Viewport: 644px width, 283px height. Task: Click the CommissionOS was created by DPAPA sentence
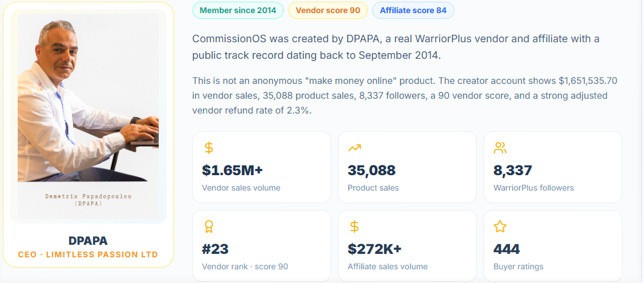[396, 47]
